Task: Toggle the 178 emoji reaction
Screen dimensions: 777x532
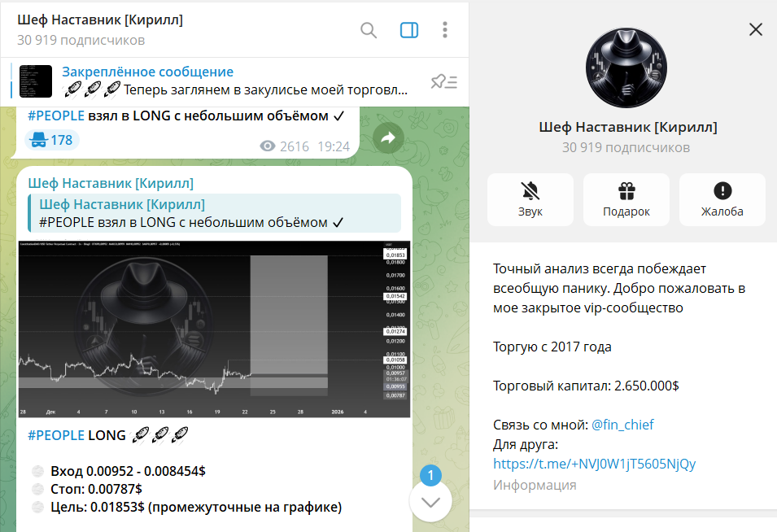Action: 52,140
